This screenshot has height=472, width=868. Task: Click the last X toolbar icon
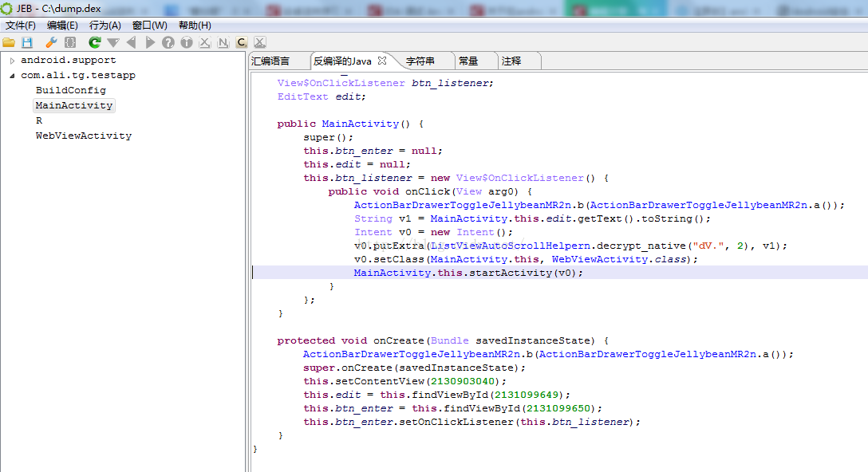click(x=259, y=42)
